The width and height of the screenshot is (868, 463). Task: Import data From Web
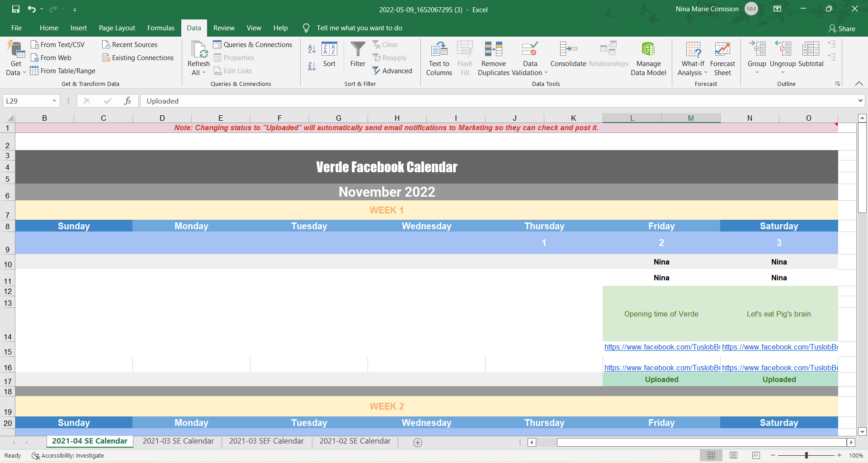(x=51, y=57)
